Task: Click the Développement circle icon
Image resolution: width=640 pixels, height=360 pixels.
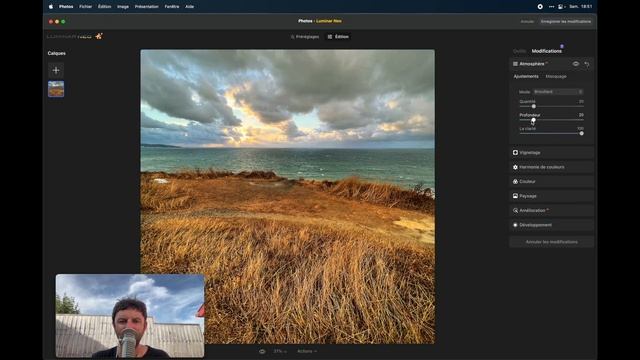Action: click(x=515, y=225)
